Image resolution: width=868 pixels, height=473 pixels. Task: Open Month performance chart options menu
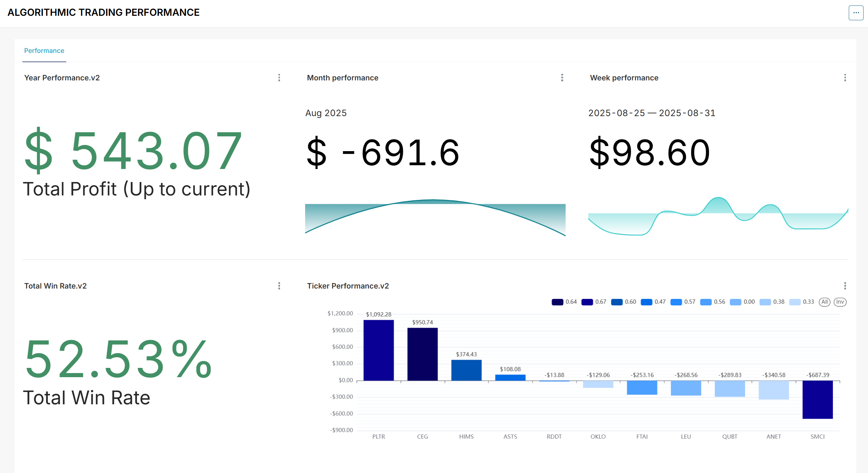562,78
